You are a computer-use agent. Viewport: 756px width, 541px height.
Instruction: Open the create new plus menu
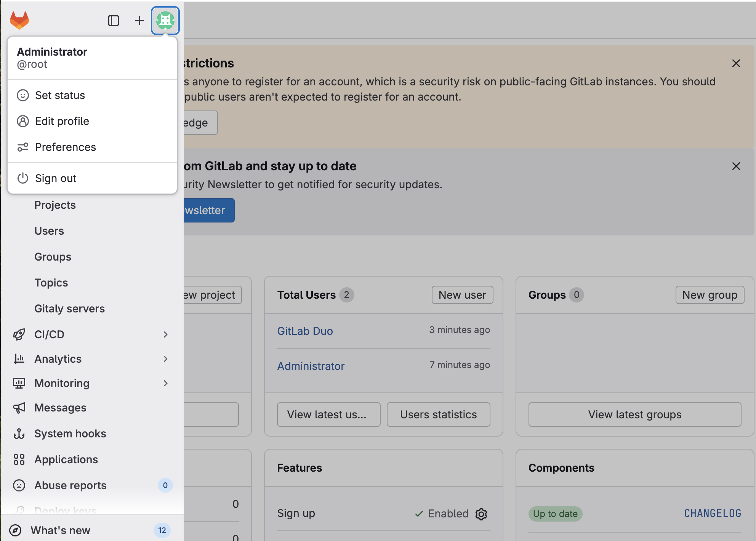(x=139, y=21)
